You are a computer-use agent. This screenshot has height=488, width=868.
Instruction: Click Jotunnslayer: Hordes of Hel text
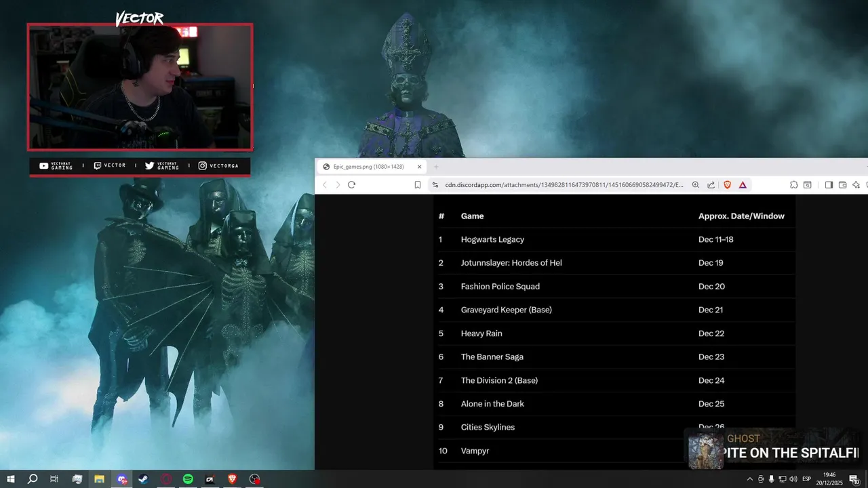point(511,263)
